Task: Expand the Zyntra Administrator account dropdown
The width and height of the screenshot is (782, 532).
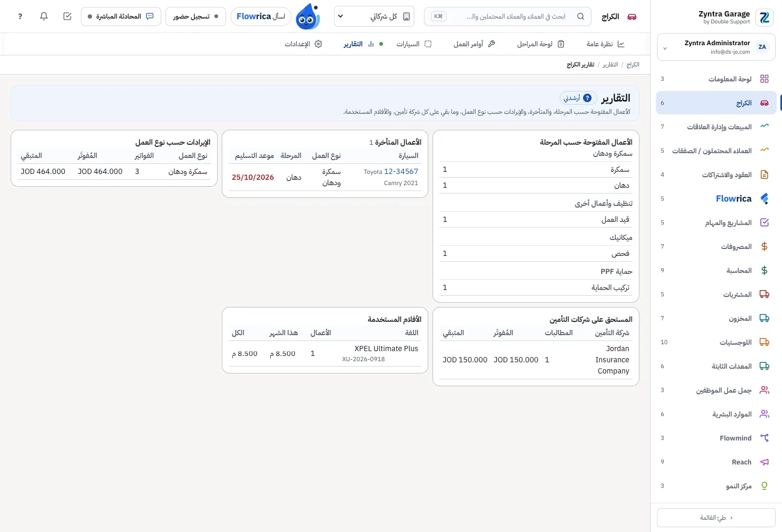Action: tap(716, 47)
